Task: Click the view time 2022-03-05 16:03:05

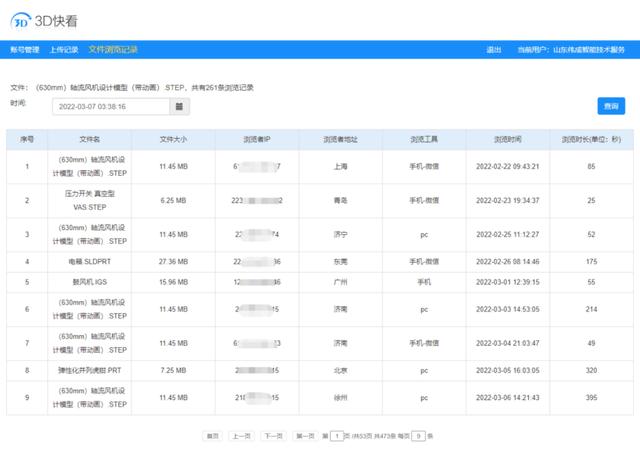Action: pyautogui.click(x=508, y=370)
